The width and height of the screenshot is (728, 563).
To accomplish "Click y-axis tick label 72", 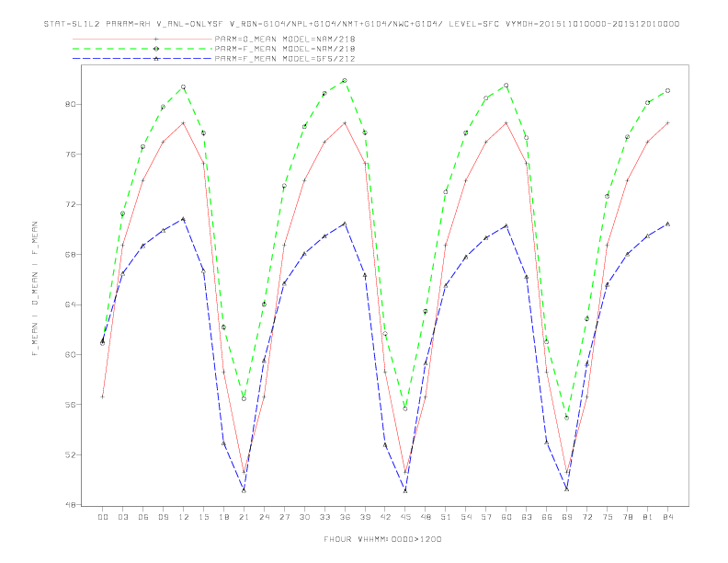I will pyautogui.click(x=70, y=204).
